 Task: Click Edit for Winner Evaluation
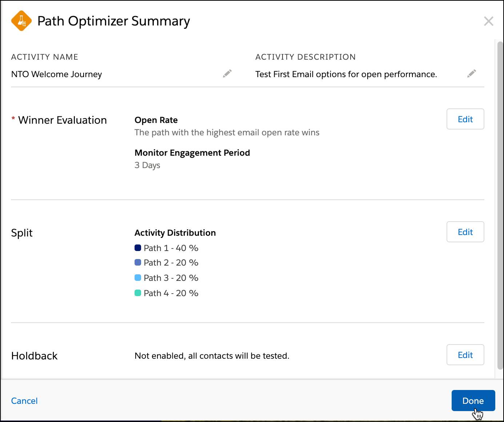coord(465,119)
